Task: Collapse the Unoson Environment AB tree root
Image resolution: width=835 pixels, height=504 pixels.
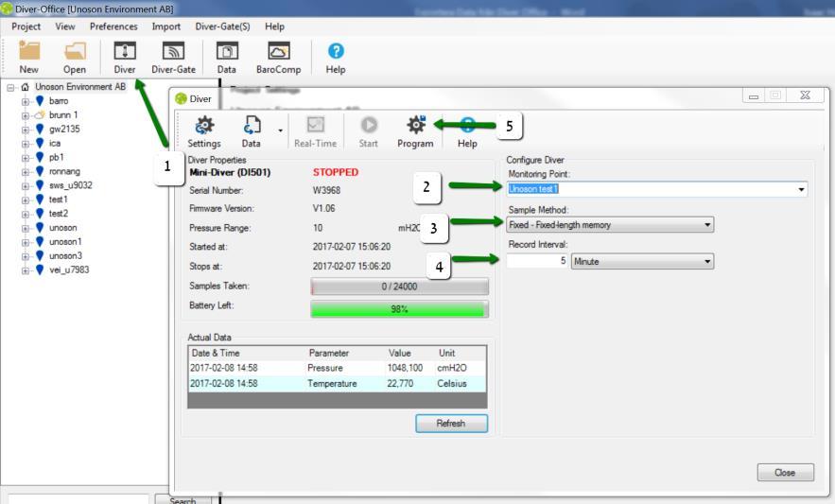Action: click(10, 87)
